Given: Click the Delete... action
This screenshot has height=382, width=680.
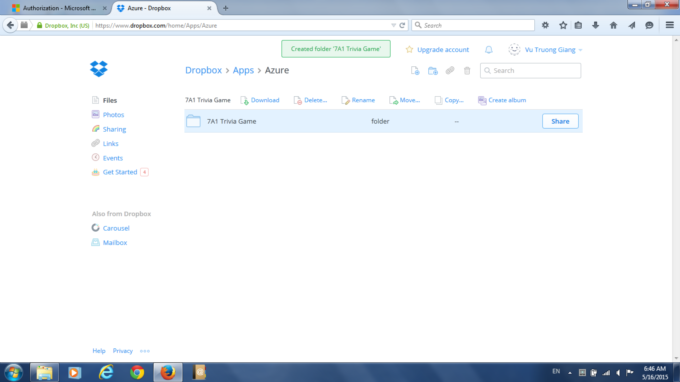Looking at the screenshot, I should [311, 100].
